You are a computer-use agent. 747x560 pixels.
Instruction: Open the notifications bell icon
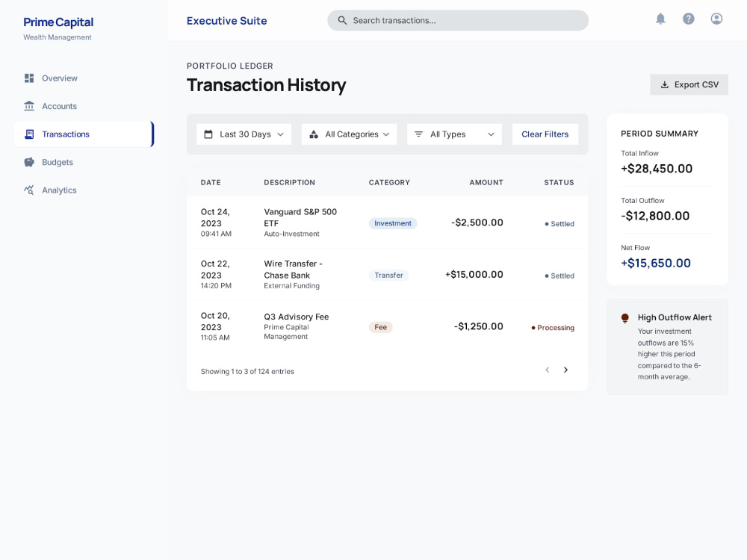click(660, 19)
